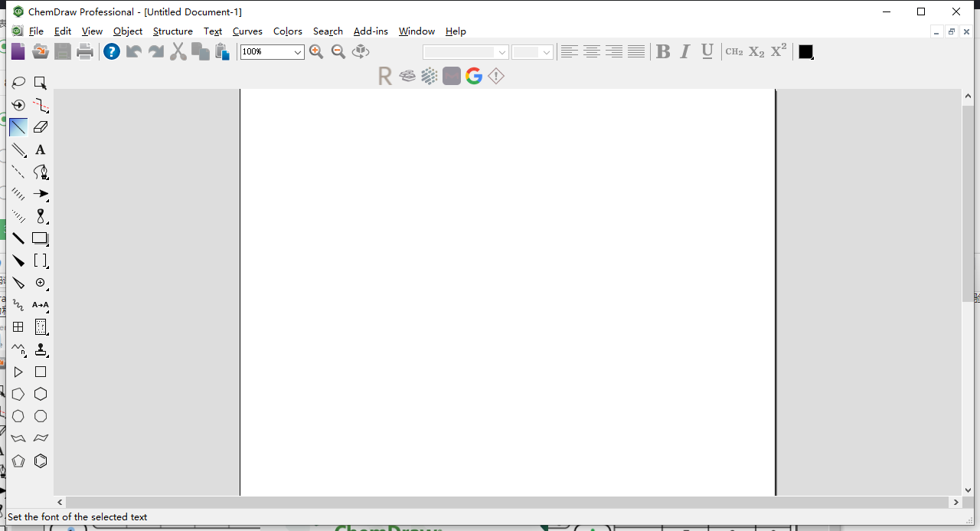The height and width of the screenshot is (531, 980).
Task: Click the black color swatch
Action: click(x=805, y=51)
